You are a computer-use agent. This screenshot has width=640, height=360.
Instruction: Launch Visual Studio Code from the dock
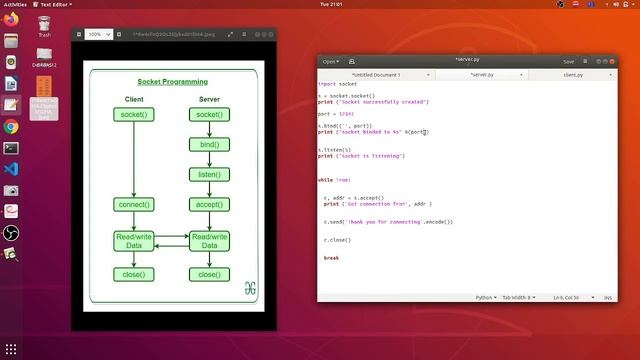[x=11, y=169]
